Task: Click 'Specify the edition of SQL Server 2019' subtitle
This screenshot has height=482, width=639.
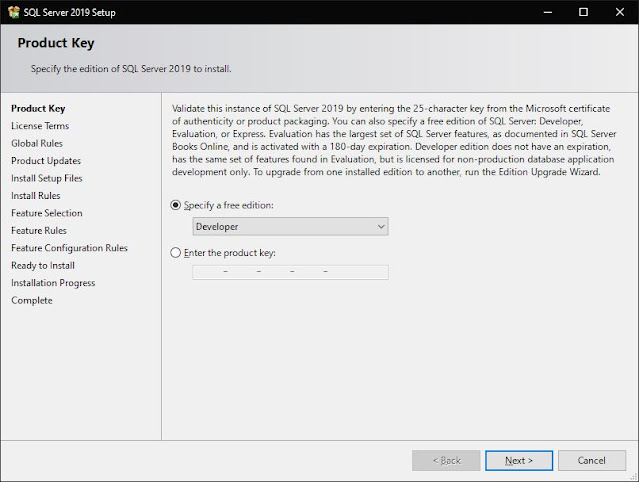Action: point(131,69)
